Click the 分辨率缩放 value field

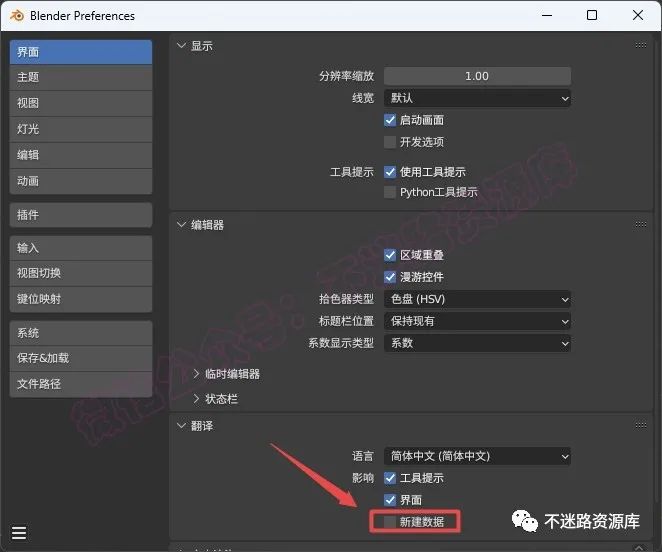pyautogui.click(x=478, y=76)
